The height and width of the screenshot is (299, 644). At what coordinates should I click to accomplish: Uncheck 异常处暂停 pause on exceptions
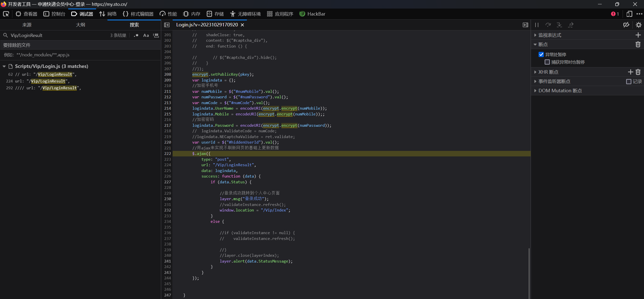541,55
